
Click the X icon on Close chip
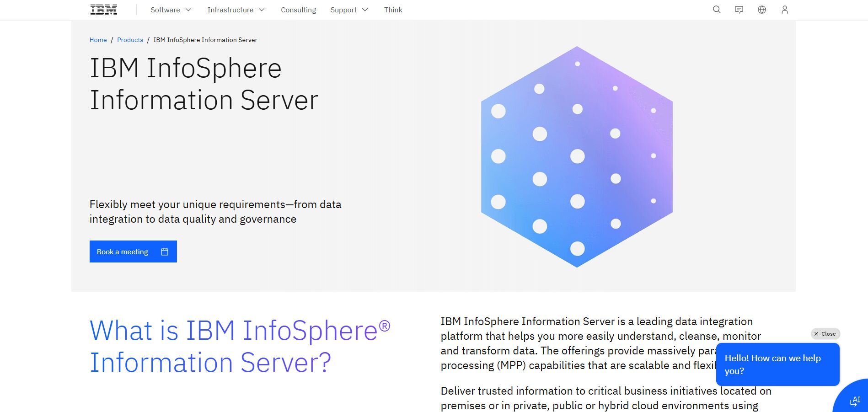[816, 334]
